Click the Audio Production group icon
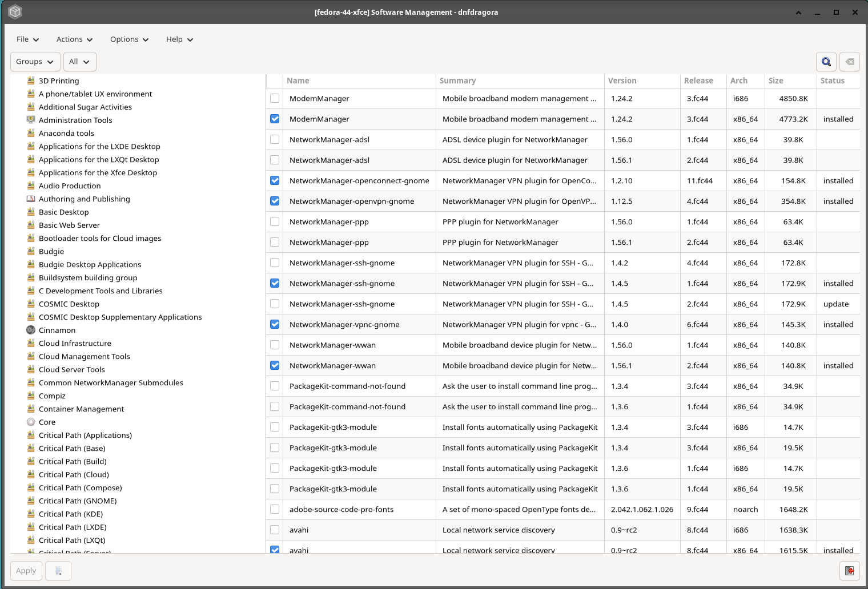Viewport: 868px width, 589px height. (31, 185)
